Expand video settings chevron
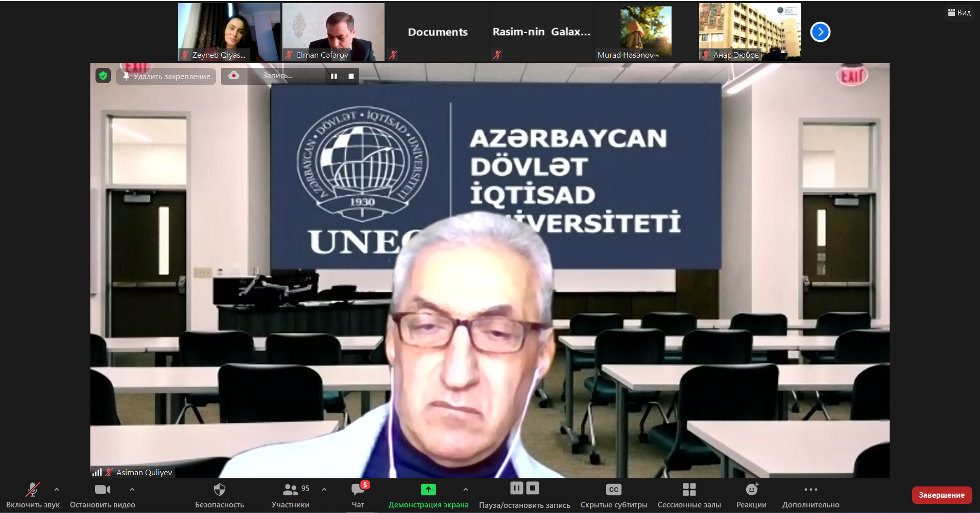This screenshot has height=513, width=980. [x=132, y=489]
